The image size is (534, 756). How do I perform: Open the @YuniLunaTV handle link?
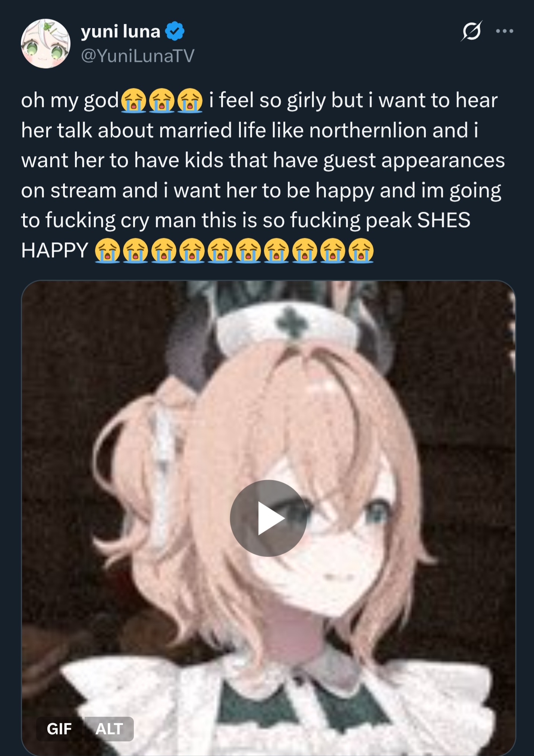138,56
